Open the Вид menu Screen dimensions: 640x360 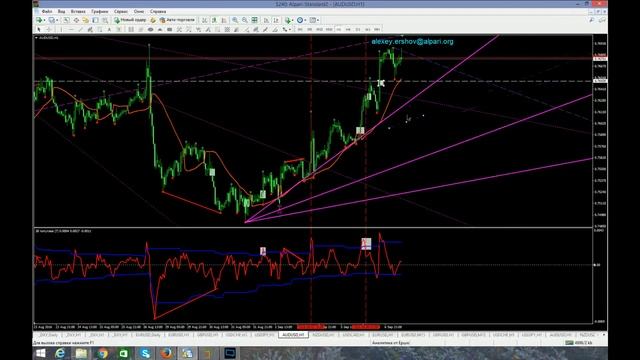pyautogui.click(x=61, y=11)
